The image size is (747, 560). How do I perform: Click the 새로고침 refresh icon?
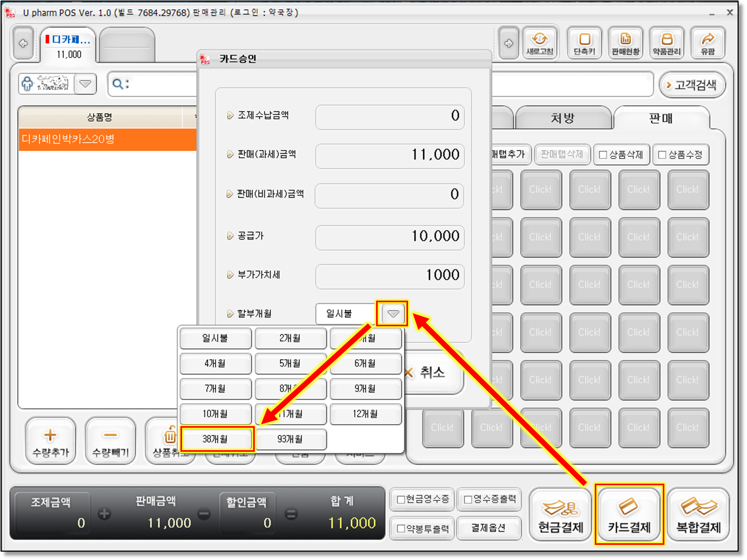tap(539, 43)
